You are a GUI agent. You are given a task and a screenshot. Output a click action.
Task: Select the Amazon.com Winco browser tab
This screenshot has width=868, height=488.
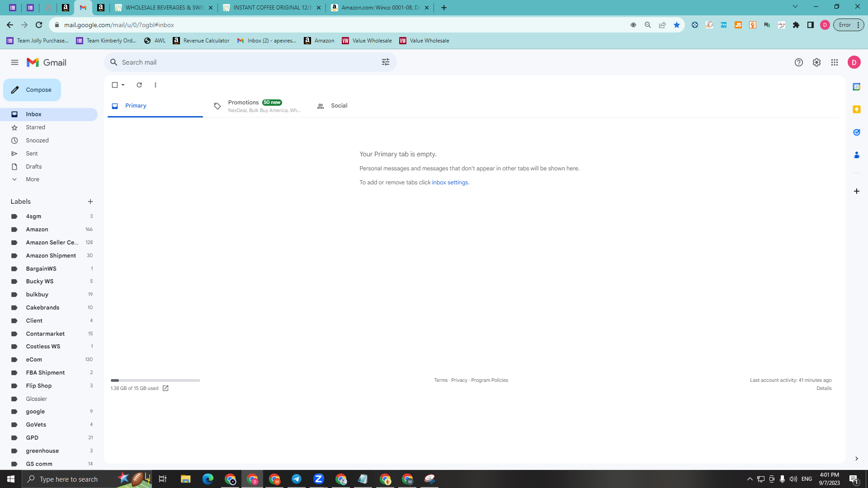pyautogui.click(x=380, y=8)
